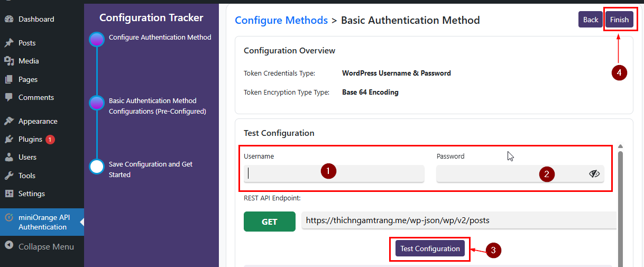Click the Test Configuration button
Screen dimensions: 644x267
[430, 248]
